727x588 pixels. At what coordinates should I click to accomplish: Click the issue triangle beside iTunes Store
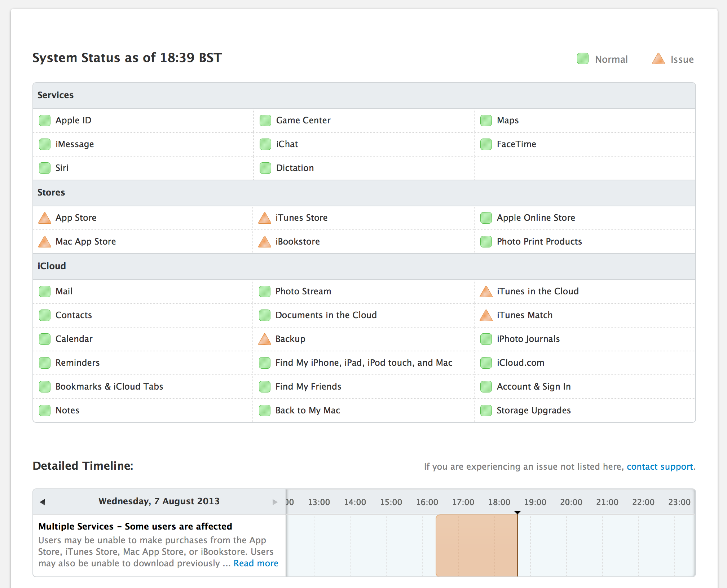265,218
